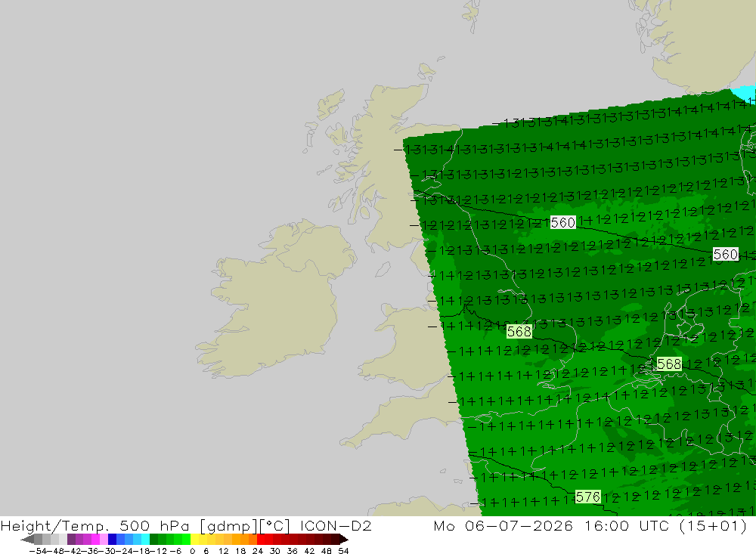Click the 568 label near the Dutch coast
The image size is (756, 554).
tap(669, 364)
